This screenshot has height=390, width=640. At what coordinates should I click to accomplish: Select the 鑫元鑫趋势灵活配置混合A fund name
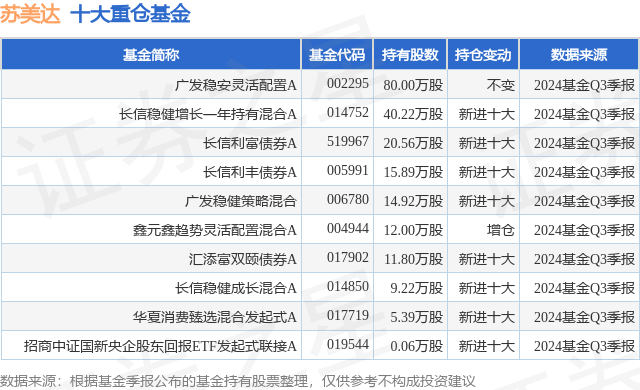click(215, 230)
